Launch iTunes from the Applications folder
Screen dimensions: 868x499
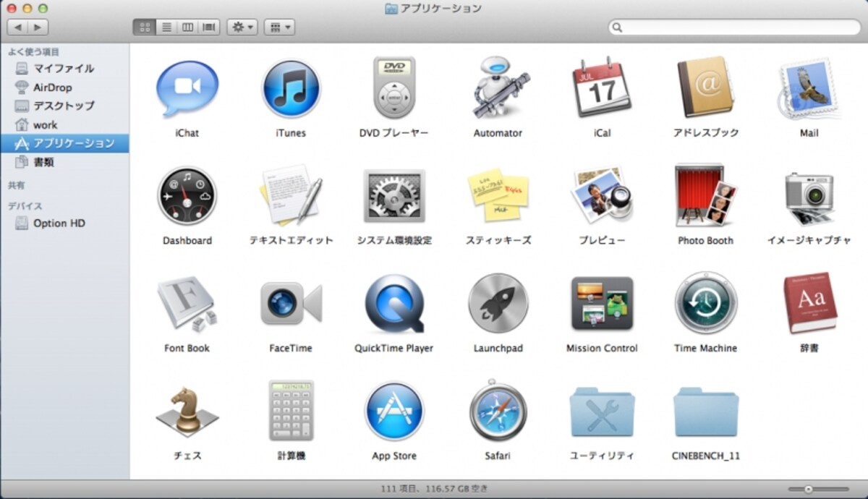[290, 89]
